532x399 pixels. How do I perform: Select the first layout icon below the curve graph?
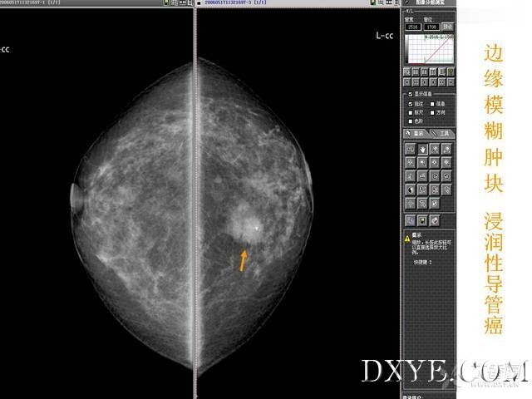(x=406, y=72)
